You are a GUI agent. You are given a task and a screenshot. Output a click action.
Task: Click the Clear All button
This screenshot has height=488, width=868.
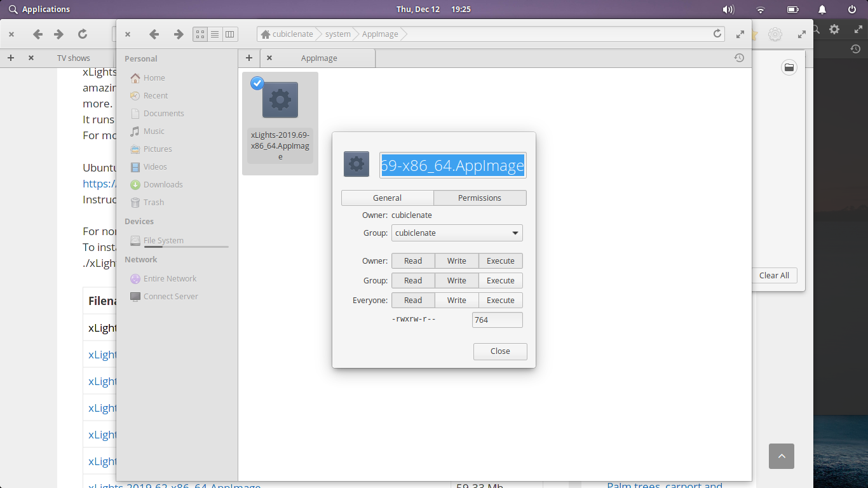(774, 275)
